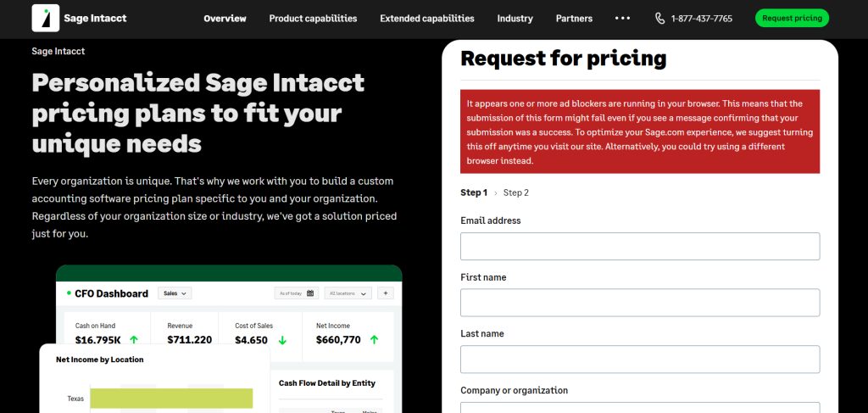Open the three-dots more menu
Viewport: 868px width, 413px height.
pyautogui.click(x=622, y=18)
